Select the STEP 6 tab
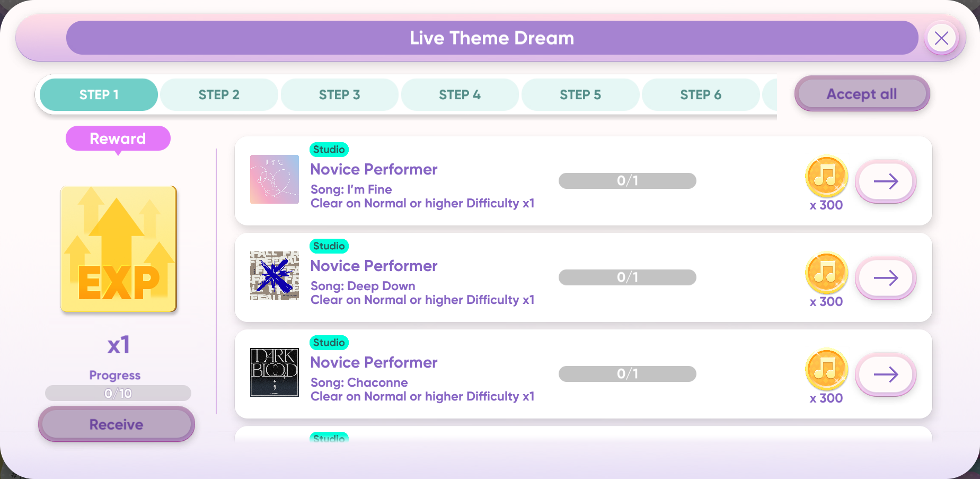Screen dimensions: 980x479 (701, 95)
